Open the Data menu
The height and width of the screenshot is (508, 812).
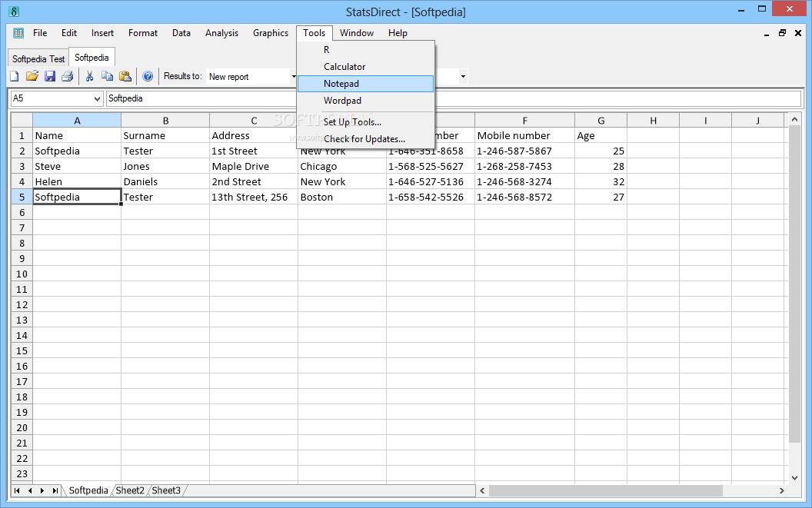pos(181,33)
